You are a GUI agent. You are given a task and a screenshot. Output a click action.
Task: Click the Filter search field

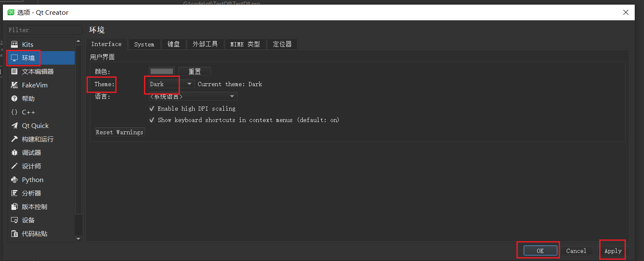[45, 30]
